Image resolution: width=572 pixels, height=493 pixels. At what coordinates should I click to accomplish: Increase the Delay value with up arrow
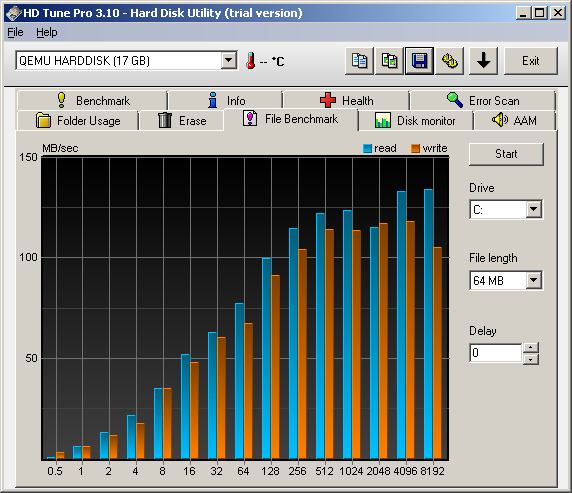[530, 347]
